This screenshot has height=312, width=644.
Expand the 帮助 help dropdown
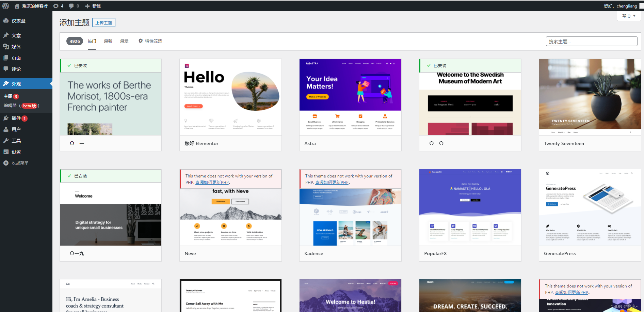point(629,16)
